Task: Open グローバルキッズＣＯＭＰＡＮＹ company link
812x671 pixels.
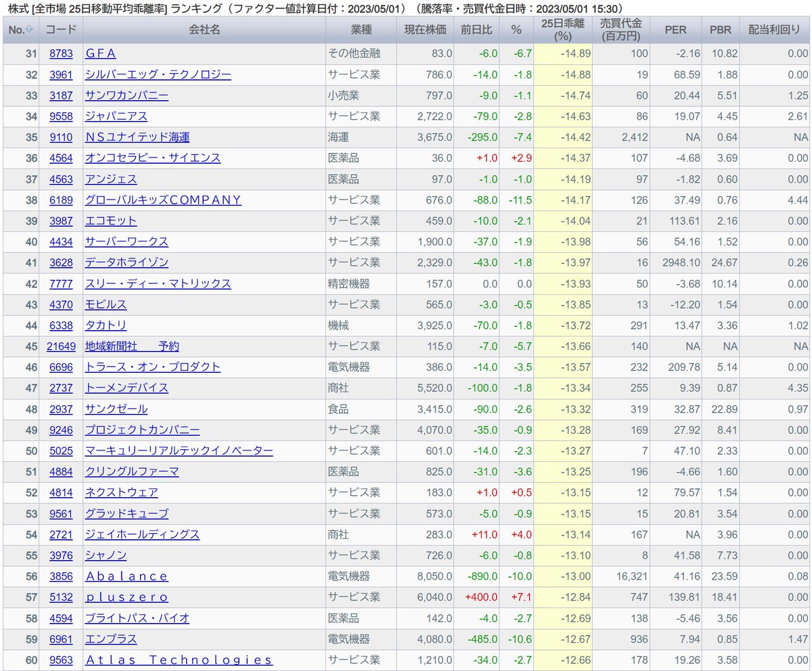Action: pos(162,200)
